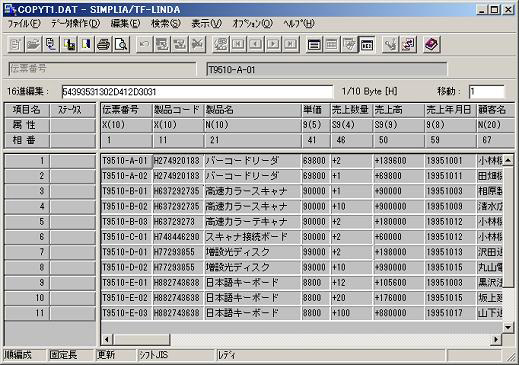
Task: Click the row 11 number header
Action: (x=27, y=313)
